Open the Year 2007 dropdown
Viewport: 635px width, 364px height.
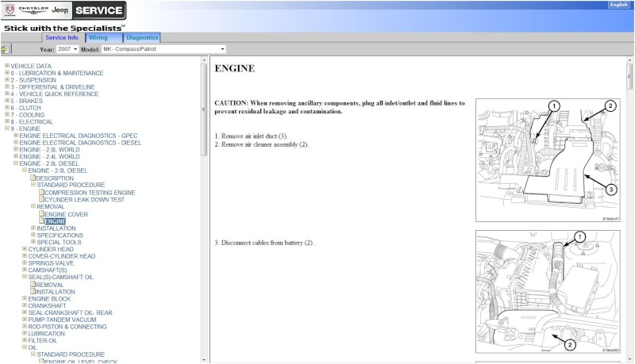(x=67, y=49)
